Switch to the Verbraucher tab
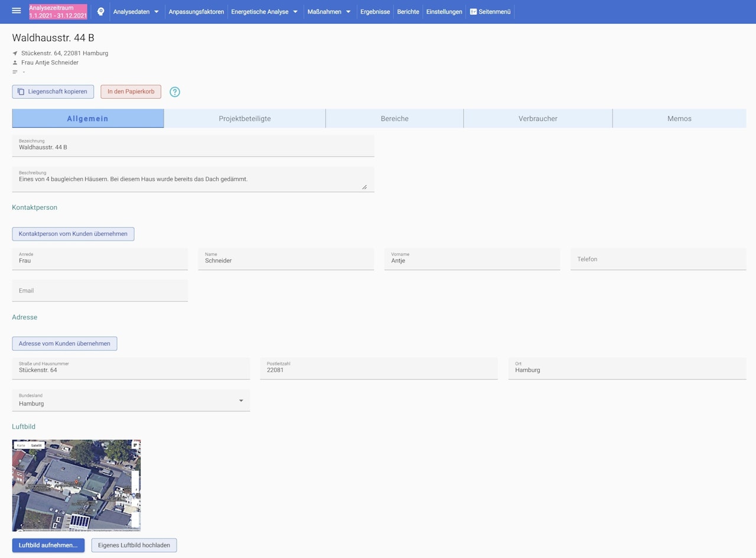Viewport: 756px width, 558px height. point(538,118)
